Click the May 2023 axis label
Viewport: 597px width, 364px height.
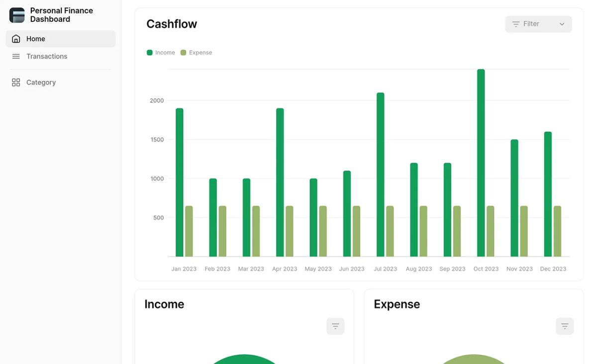coord(318,269)
